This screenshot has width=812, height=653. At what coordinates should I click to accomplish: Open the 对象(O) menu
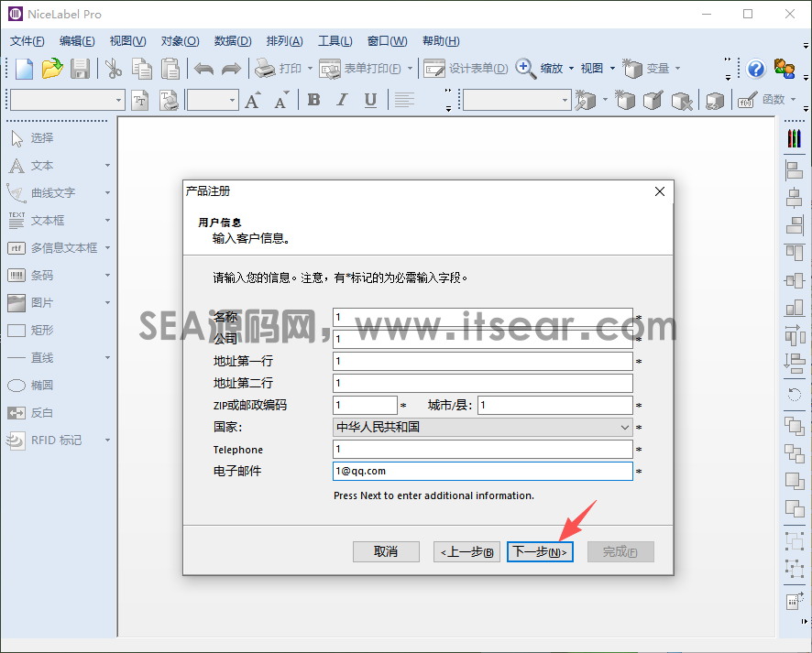pos(180,41)
